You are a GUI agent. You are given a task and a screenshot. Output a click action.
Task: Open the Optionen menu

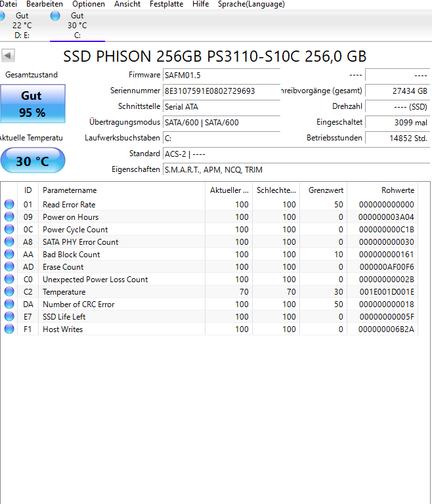pyautogui.click(x=89, y=4)
